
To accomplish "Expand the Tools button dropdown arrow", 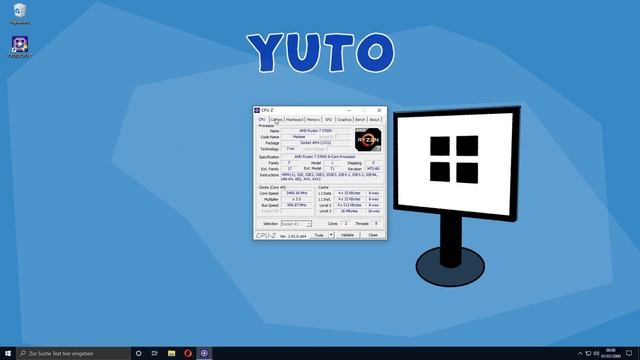I will [x=331, y=235].
